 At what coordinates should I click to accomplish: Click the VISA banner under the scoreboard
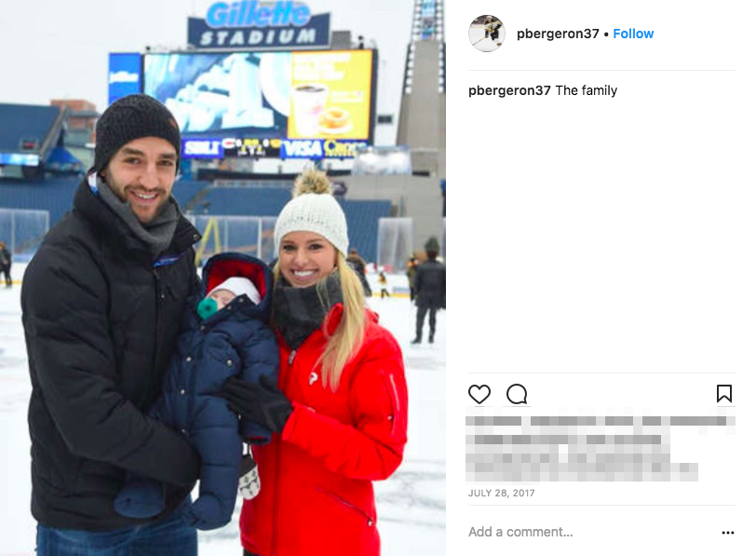coord(303,148)
